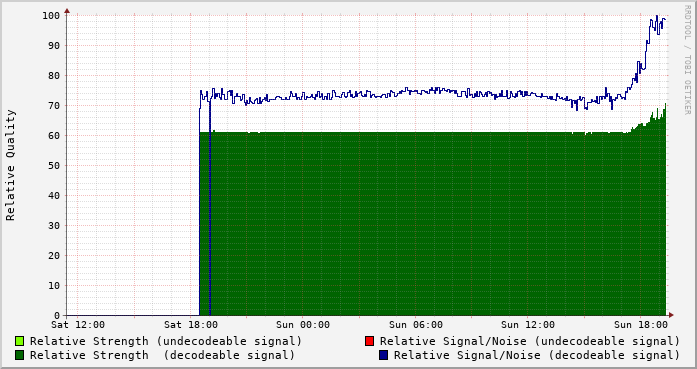The height and width of the screenshot is (369, 697).
Task: Click the 'Sat 12:00' time axis label
Action: click(x=78, y=325)
